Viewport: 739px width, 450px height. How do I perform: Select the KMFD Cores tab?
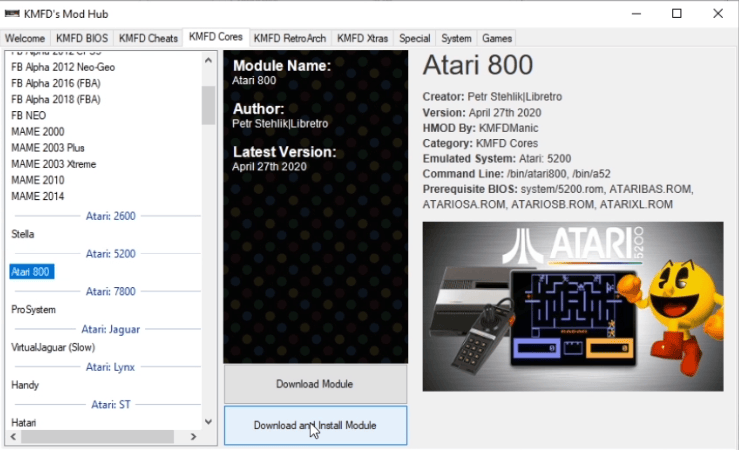tap(215, 37)
